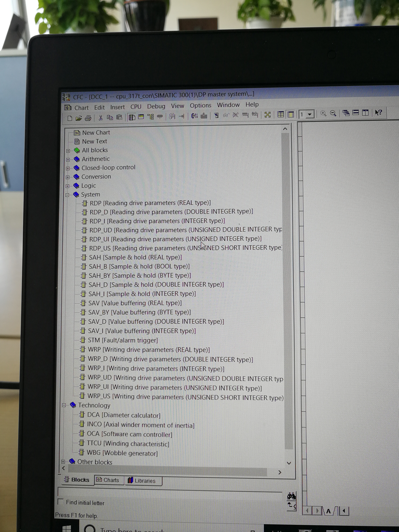This screenshot has width=399, height=532.
Task: Expand the Other blocks node
Action: (x=63, y=461)
